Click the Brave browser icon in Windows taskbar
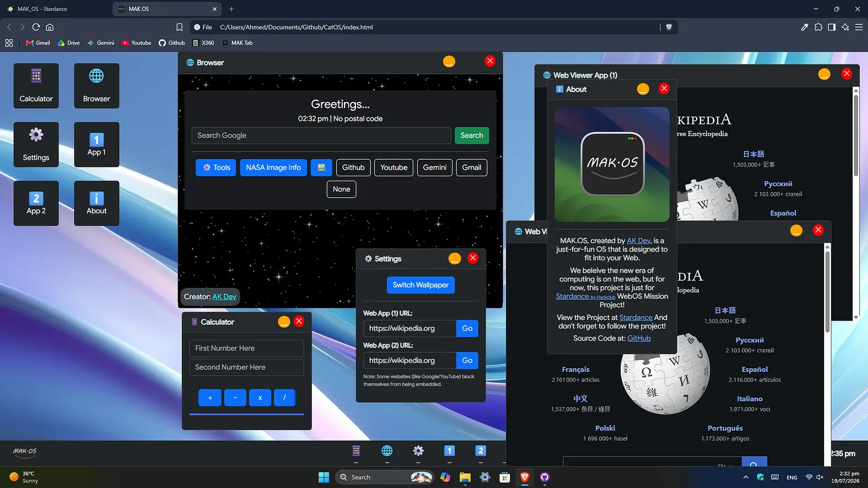This screenshot has height=488, width=868. pos(525,477)
